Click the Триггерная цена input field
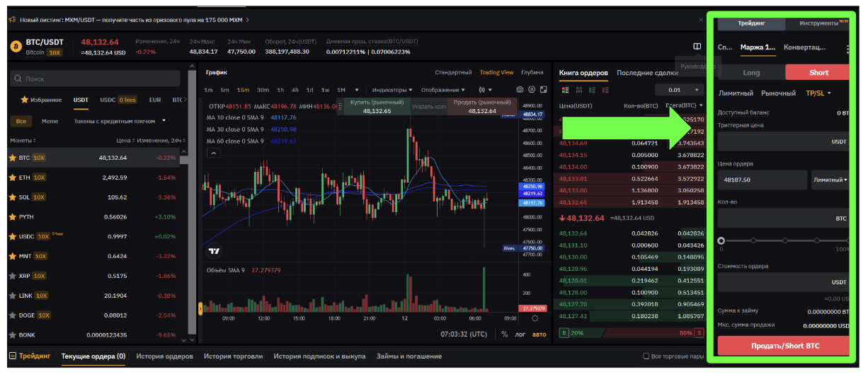The image size is (868, 379). tap(784, 141)
